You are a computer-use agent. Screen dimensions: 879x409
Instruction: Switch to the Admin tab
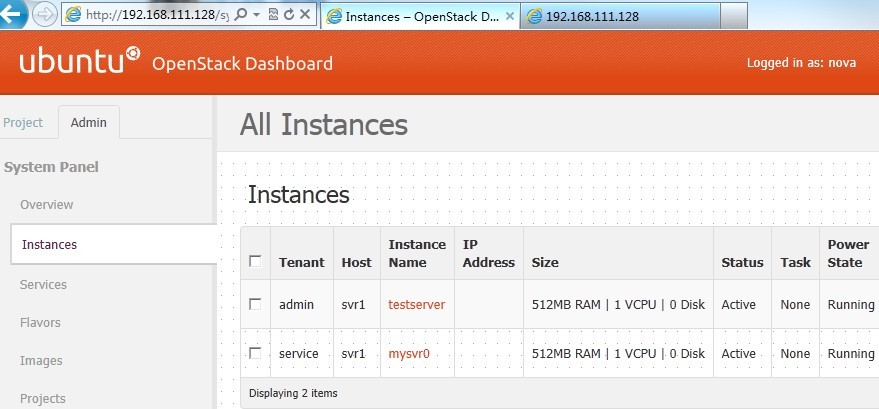click(89, 122)
